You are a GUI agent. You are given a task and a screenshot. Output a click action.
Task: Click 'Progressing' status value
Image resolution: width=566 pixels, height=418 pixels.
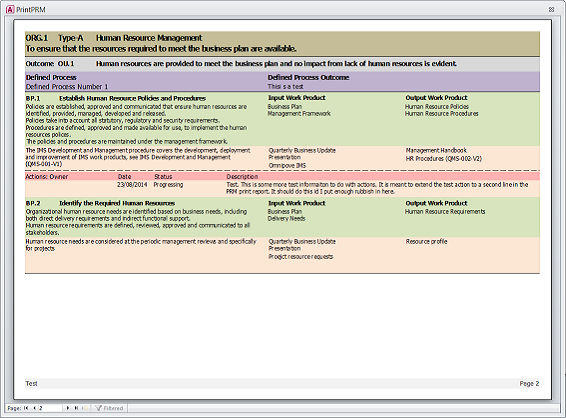click(x=168, y=184)
